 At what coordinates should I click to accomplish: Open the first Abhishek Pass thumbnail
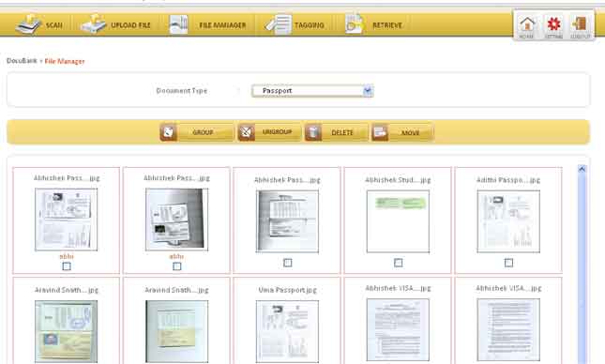click(x=66, y=220)
